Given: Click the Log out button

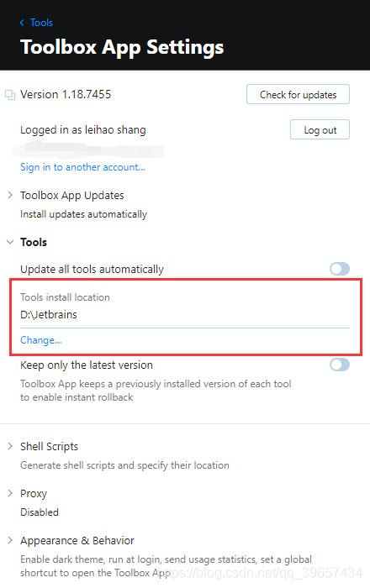Looking at the screenshot, I should pos(320,129).
